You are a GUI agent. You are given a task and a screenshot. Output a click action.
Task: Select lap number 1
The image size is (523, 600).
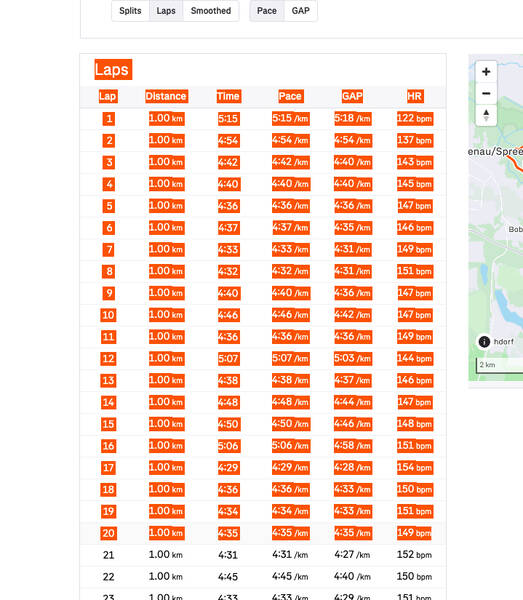click(109, 119)
